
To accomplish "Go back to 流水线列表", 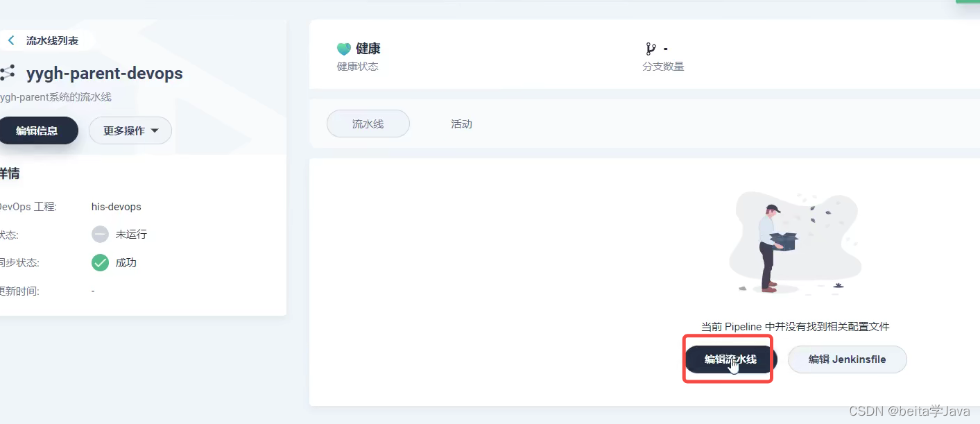I will (52, 41).
